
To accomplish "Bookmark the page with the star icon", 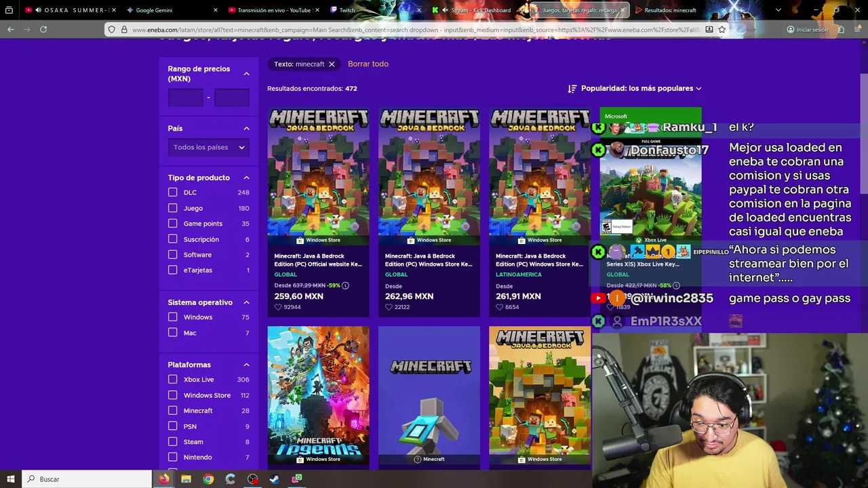I will [722, 29].
